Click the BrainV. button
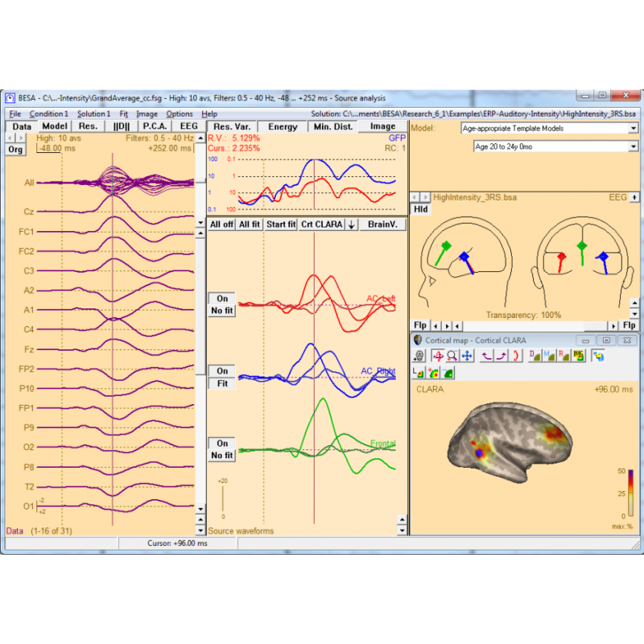The height and width of the screenshot is (644, 644). click(379, 225)
